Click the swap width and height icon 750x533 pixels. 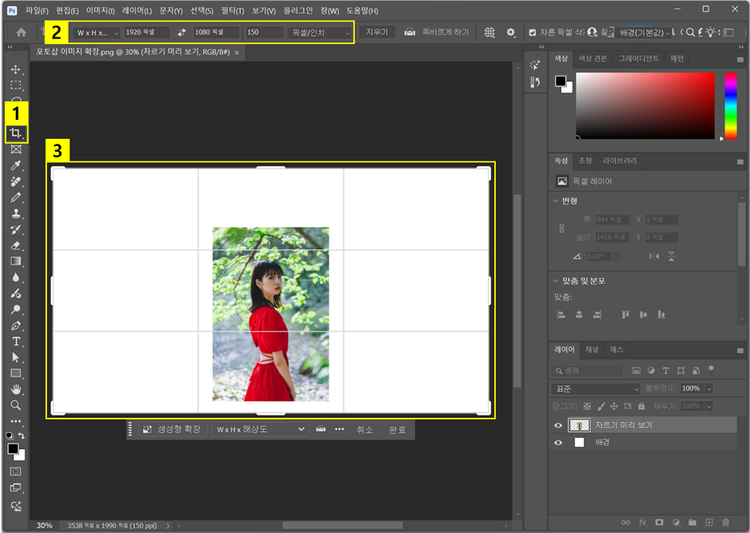[182, 32]
